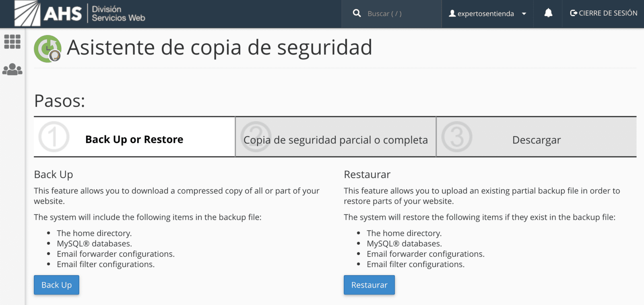
Task: Click the Back Up section heading
Action: (54, 174)
